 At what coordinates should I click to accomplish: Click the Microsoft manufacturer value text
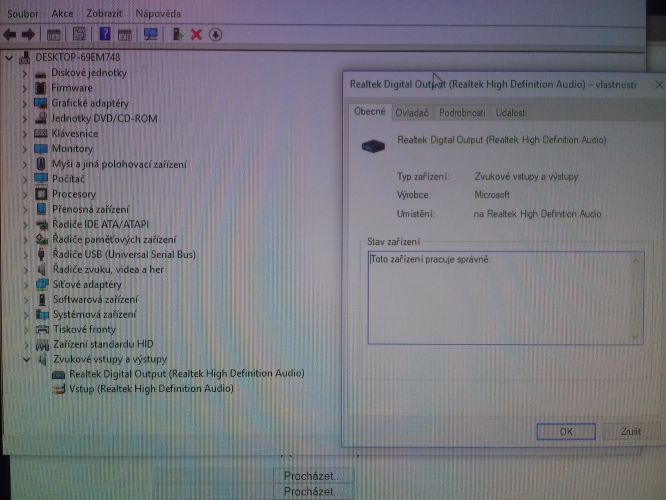(x=492, y=195)
